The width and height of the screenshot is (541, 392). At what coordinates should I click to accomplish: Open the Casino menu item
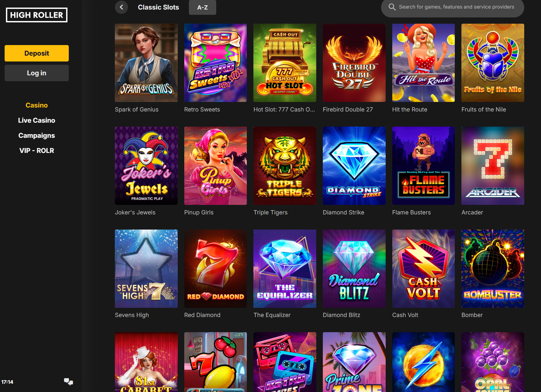(37, 105)
